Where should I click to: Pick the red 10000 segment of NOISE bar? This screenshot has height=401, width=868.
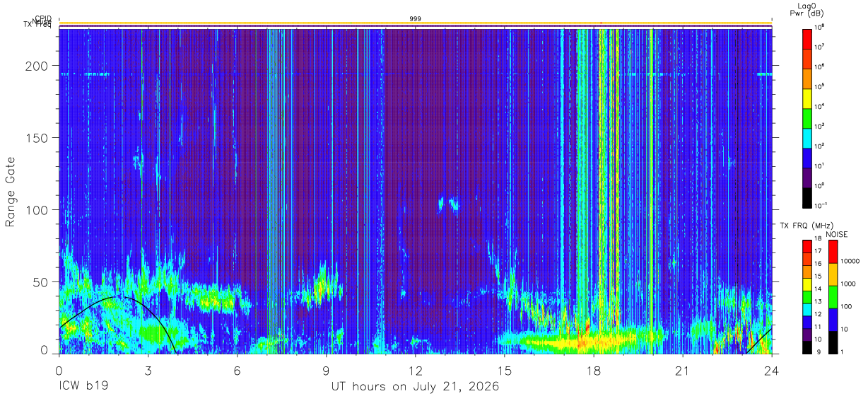pos(833,252)
